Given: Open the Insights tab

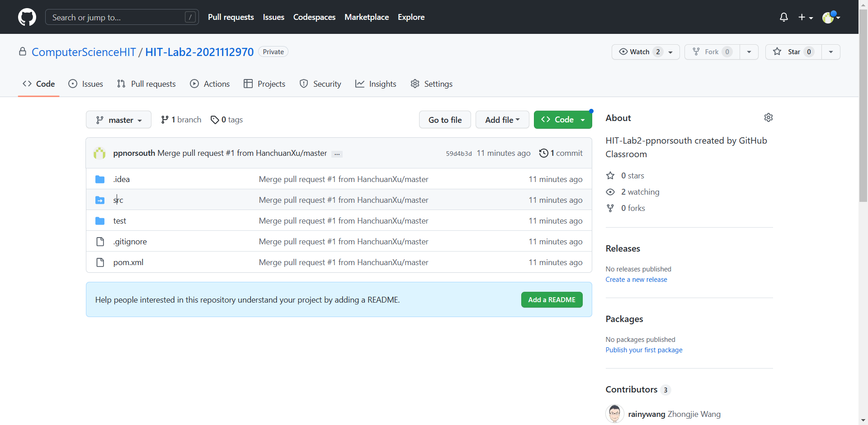Looking at the screenshot, I should (x=376, y=84).
